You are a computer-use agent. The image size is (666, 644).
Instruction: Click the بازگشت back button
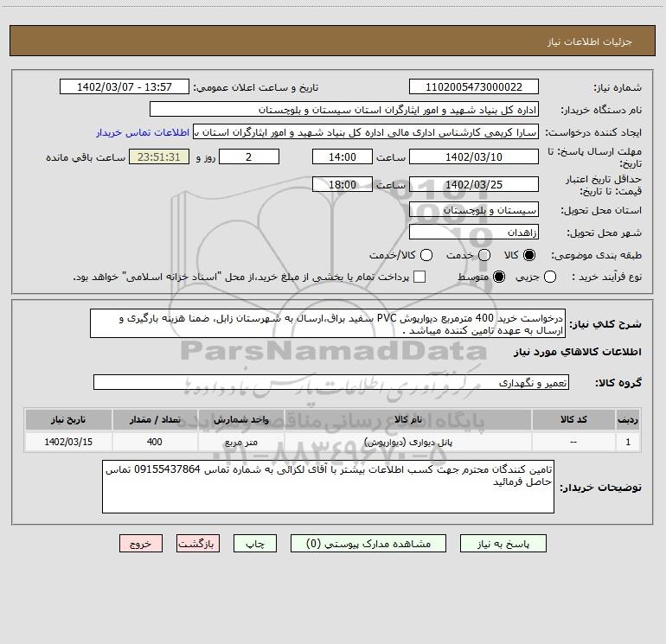[198, 544]
